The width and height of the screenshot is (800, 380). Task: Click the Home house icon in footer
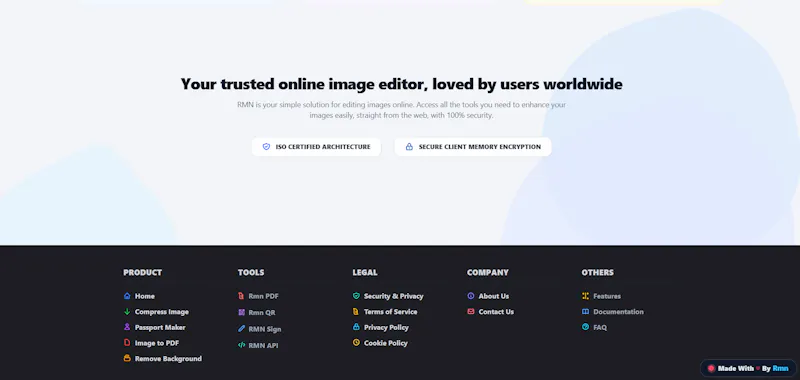click(x=127, y=296)
